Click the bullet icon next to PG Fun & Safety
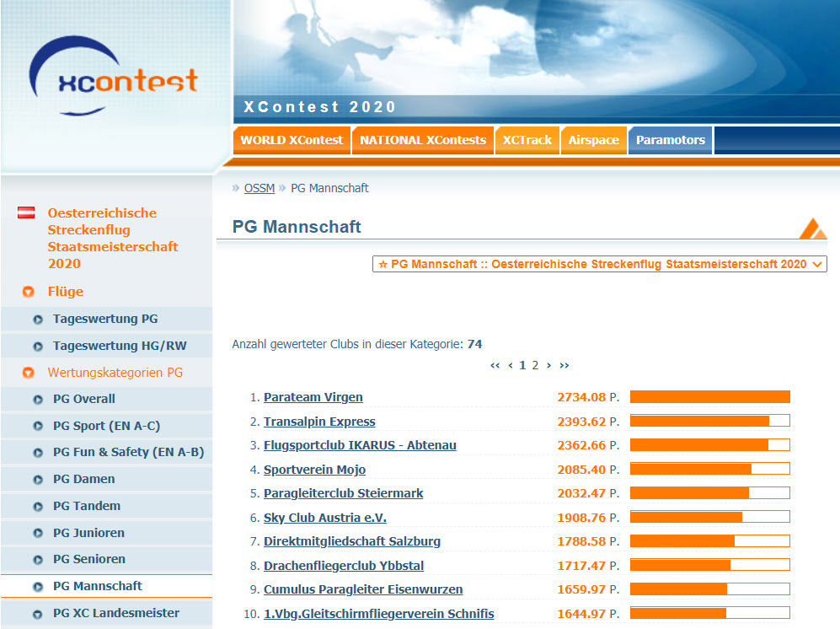The height and width of the screenshot is (629, 840). (38, 453)
